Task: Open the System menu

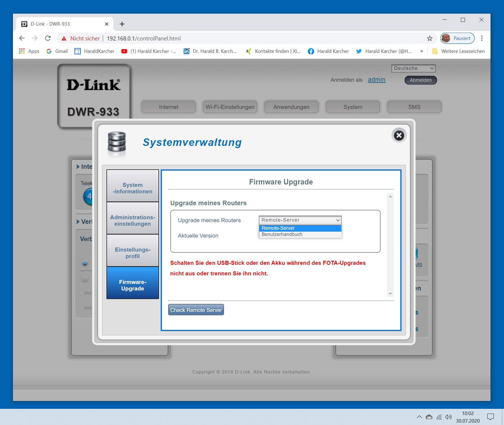Action: 353,107
